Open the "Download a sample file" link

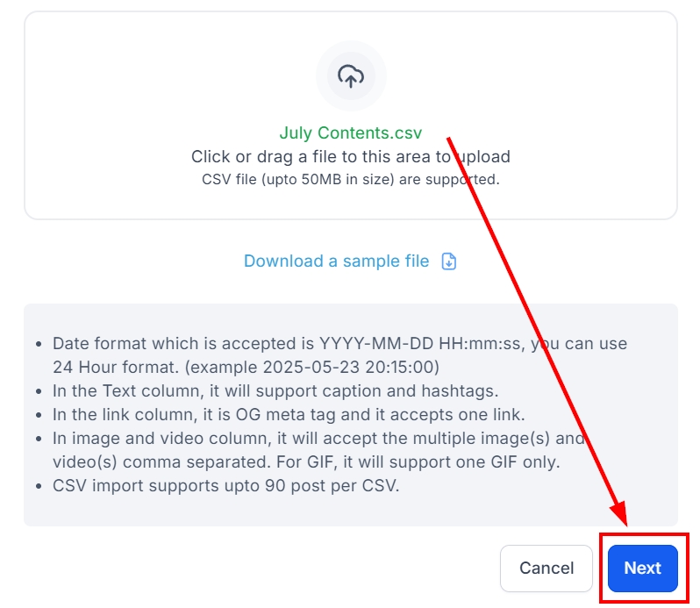click(337, 261)
